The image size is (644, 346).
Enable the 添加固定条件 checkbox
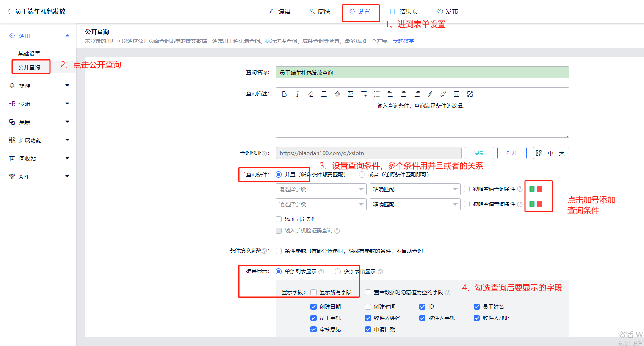click(279, 219)
